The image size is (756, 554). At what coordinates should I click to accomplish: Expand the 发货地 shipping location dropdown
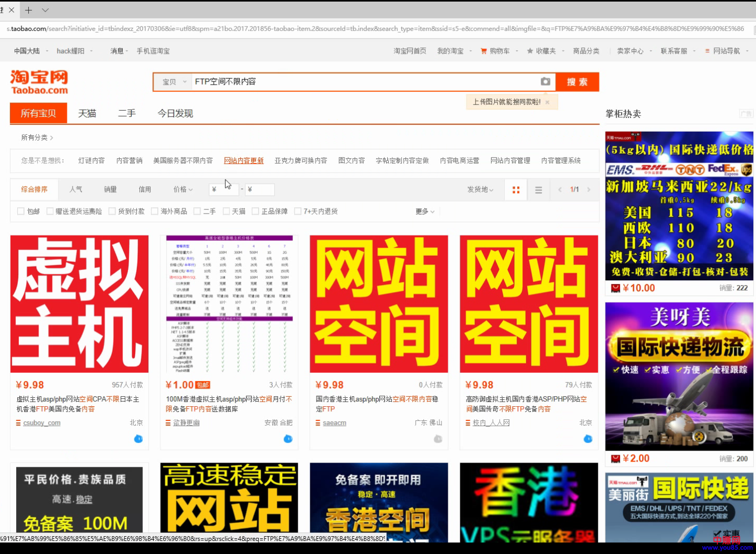(480, 190)
